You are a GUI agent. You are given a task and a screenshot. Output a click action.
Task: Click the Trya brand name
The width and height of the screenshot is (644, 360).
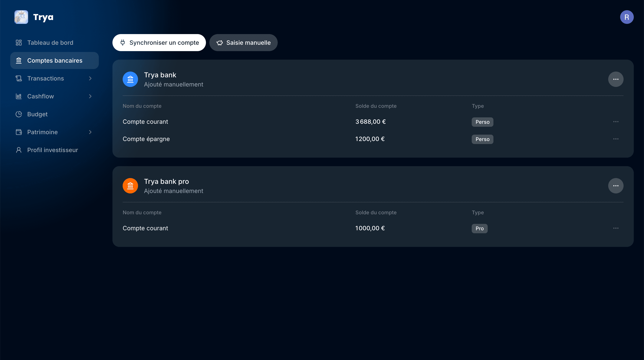tap(43, 17)
